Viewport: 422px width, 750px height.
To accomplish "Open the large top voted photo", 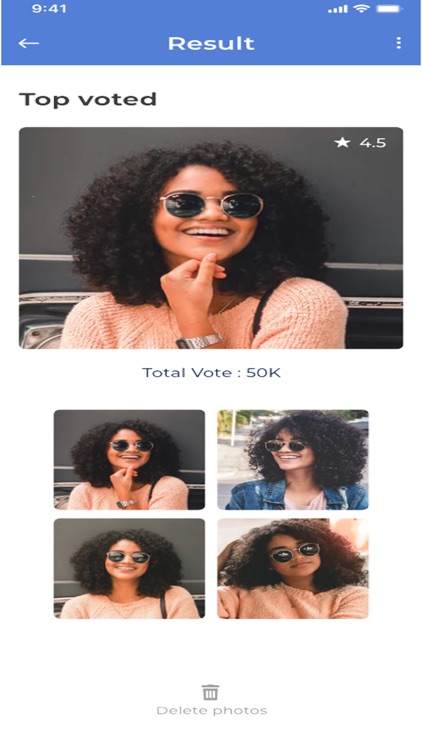I will (x=211, y=238).
